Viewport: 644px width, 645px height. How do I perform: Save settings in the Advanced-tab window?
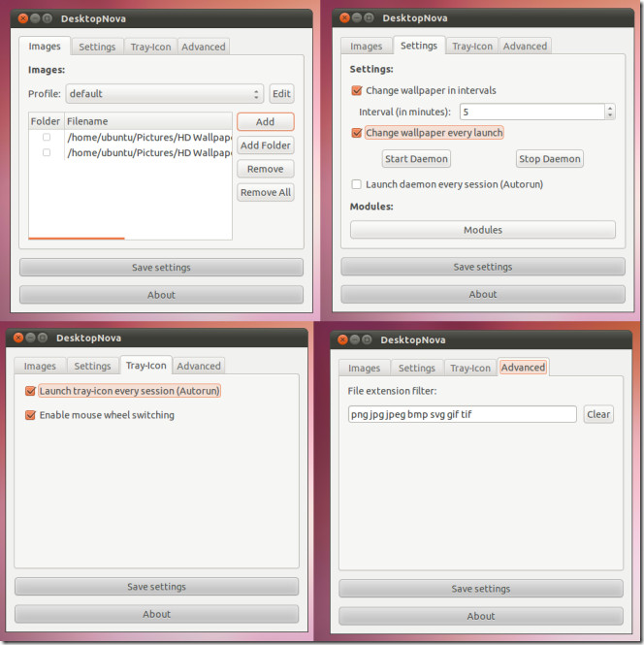click(x=481, y=589)
